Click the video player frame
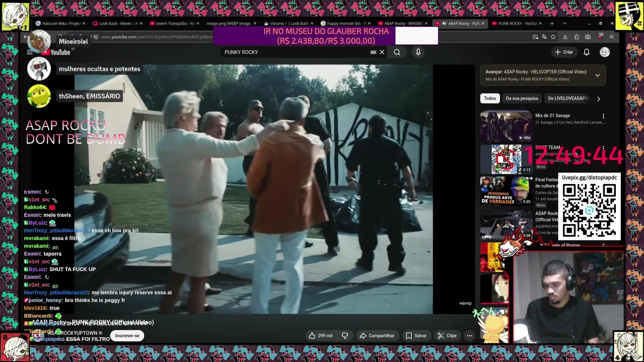Viewport: 644px width, 362px height. (x=254, y=189)
